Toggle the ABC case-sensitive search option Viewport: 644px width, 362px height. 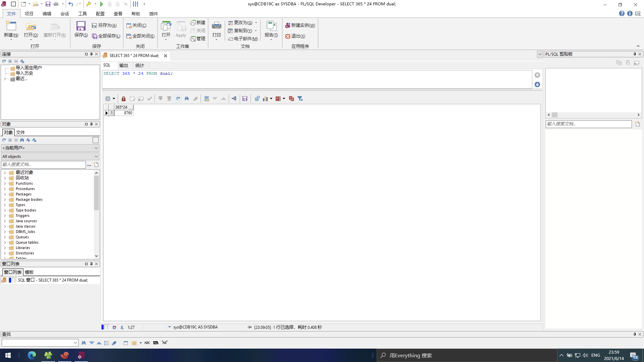coord(147,343)
